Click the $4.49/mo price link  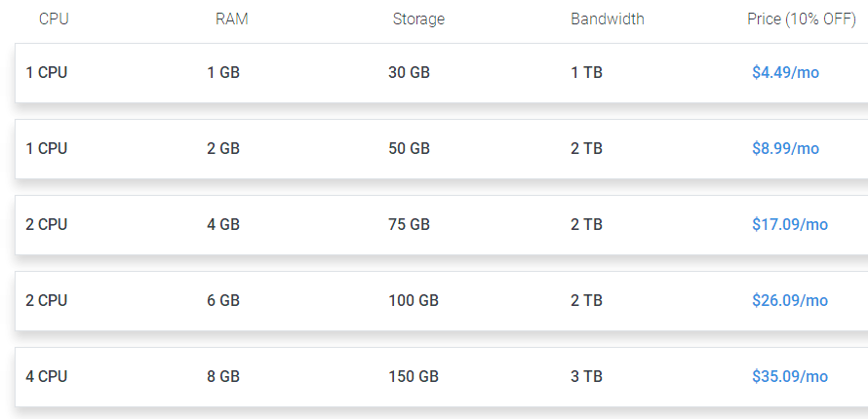pyautogui.click(x=785, y=72)
